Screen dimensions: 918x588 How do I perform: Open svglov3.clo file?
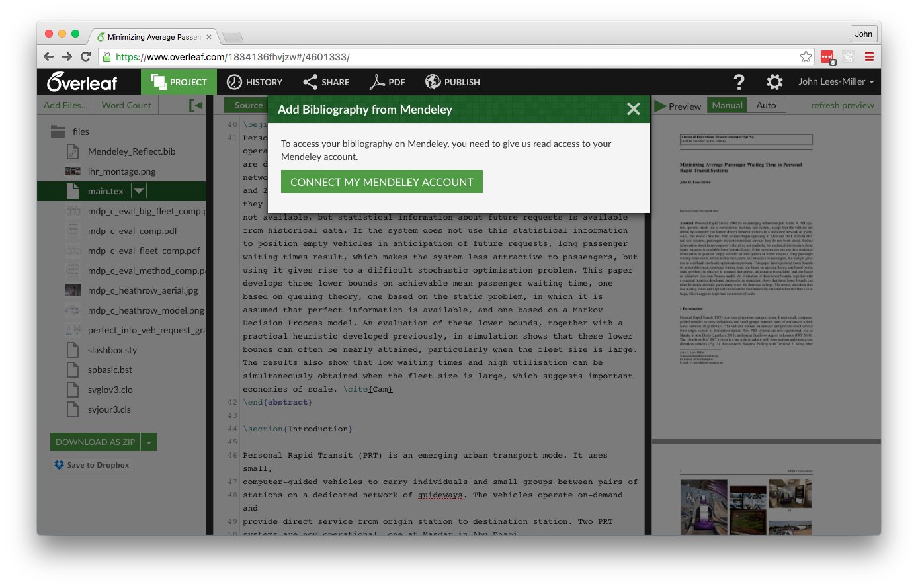point(110,390)
